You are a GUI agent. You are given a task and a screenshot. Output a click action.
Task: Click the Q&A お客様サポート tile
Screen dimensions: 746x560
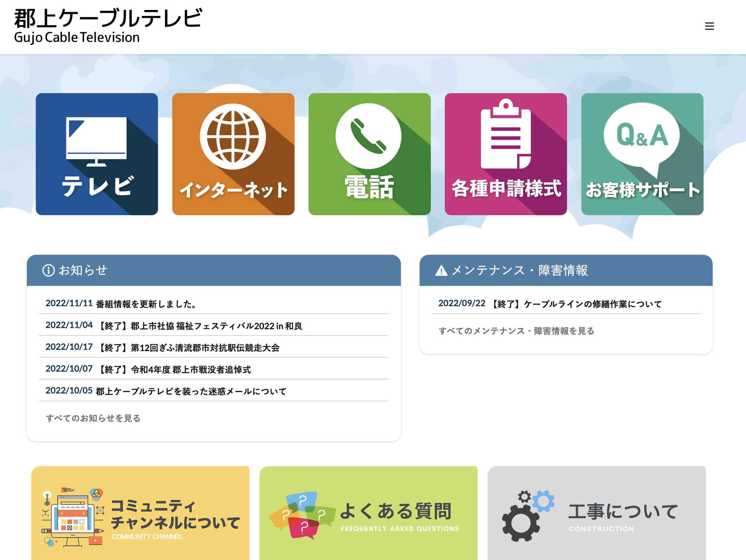click(x=642, y=154)
